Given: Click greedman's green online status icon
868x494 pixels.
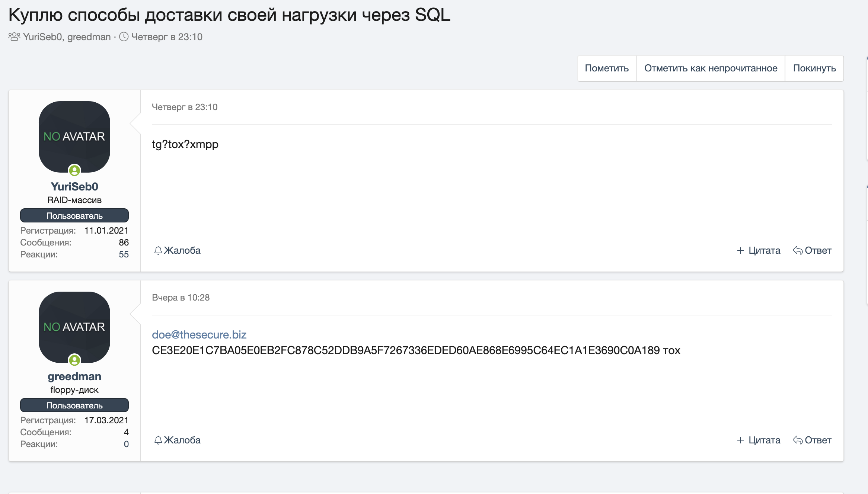Looking at the screenshot, I should (74, 360).
